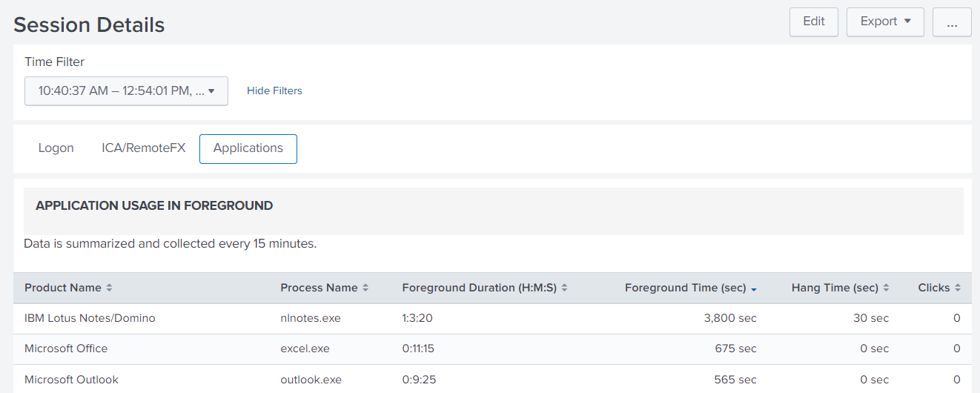Click the Time Filter caret arrow
The image size is (980, 393).
(x=211, y=92)
